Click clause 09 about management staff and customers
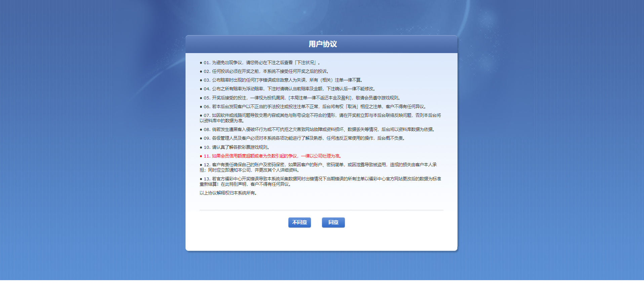The width and height of the screenshot is (644, 301). coord(303,138)
